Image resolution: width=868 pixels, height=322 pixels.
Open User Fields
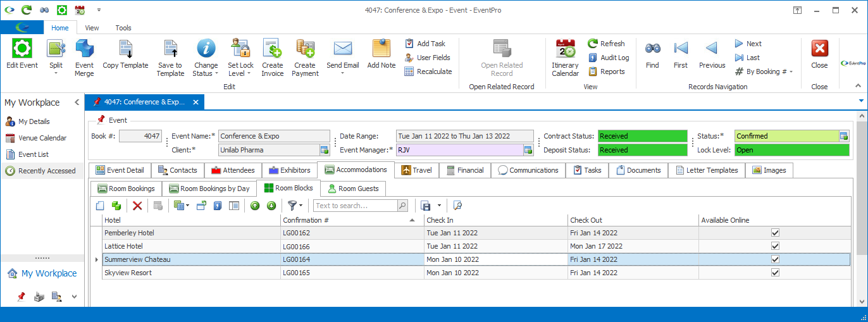[x=427, y=58]
